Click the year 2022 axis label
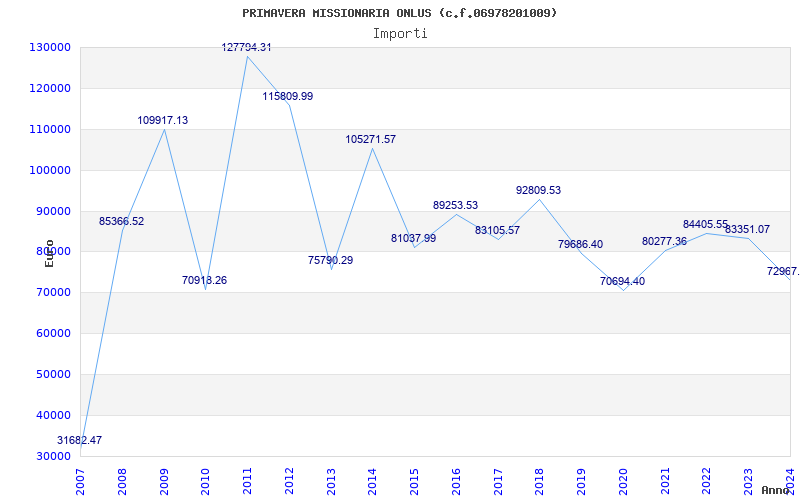Screen dimensions: 800x500 pos(707,482)
